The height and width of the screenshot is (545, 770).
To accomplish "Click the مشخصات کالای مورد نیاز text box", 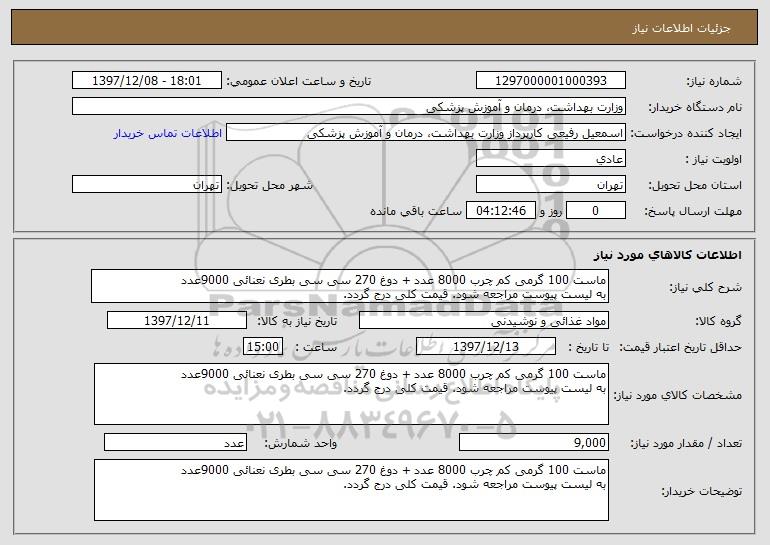I will [x=351, y=394].
